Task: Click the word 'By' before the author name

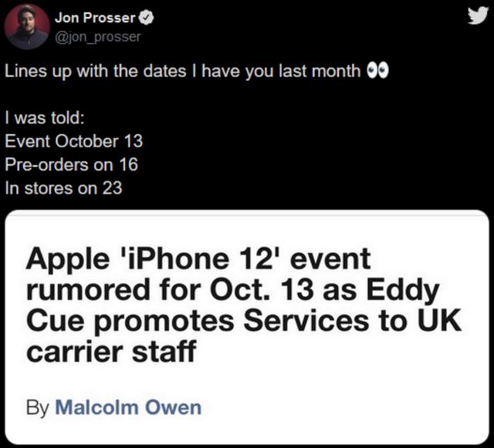Action: pyautogui.click(x=38, y=408)
